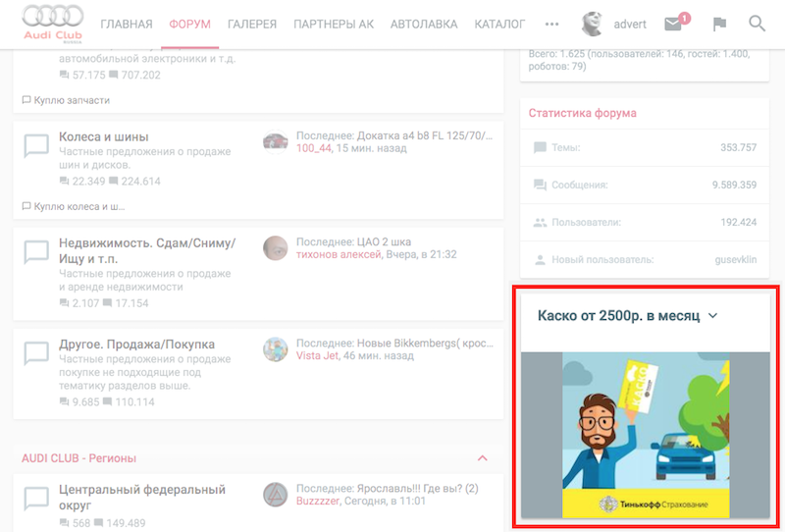785x532 pixels.
Task: Open Vista Jet user profile
Action: pos(317,355)
